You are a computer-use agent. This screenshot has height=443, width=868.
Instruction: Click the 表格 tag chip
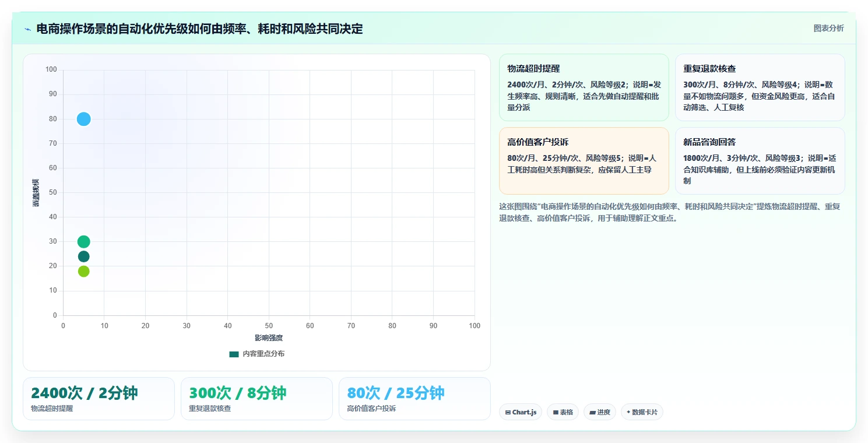563,412
